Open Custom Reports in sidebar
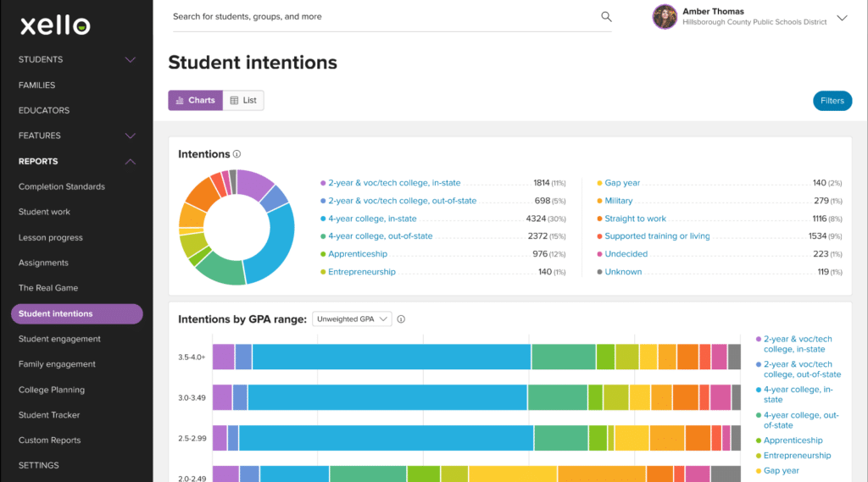868x482 pixels. tap(49, 440)
